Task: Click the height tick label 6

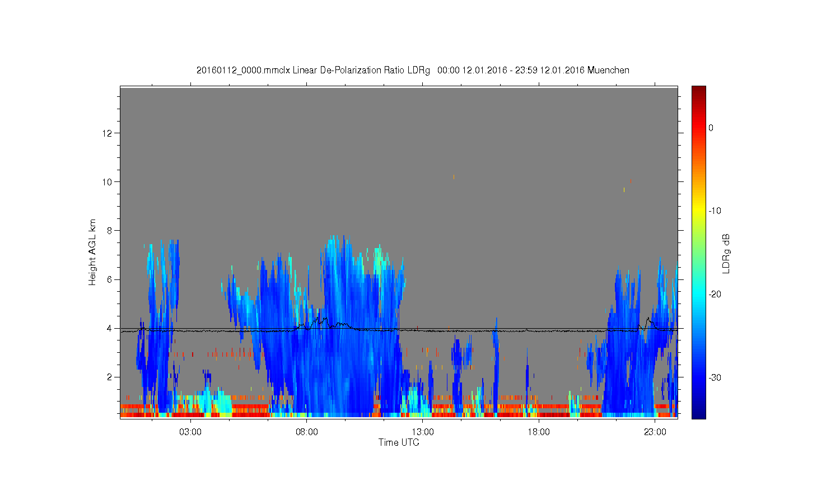Action: [x=110, y=279]
